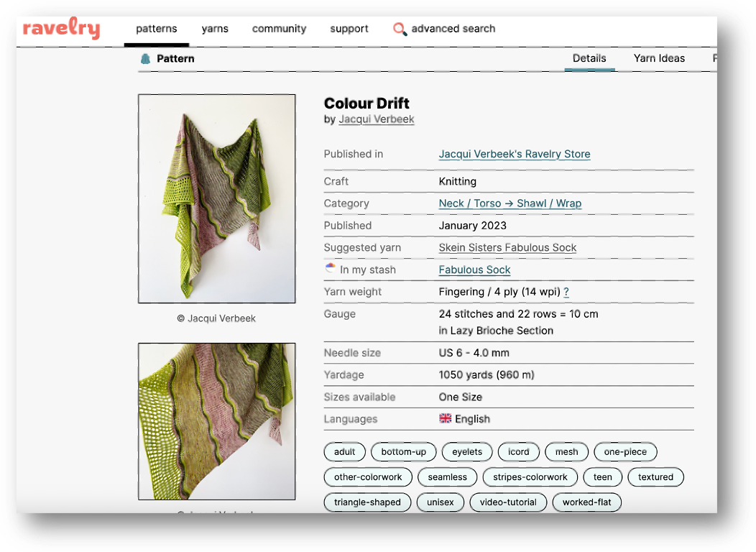
Task: Open Skein Sisters Fabulous Sock yarn link
Action: [x=507, y=247]
